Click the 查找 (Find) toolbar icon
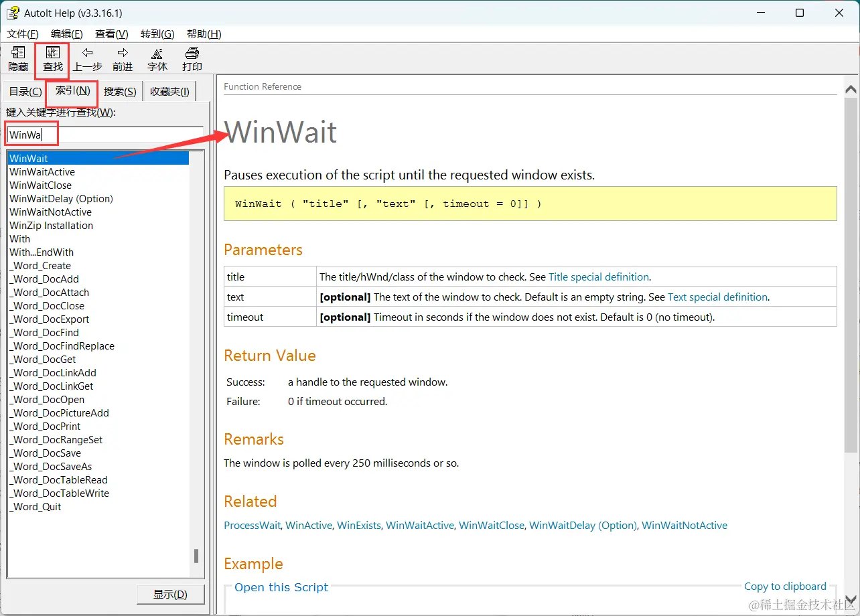The height and width of the screenshot is (616, 860). point(53,59)
